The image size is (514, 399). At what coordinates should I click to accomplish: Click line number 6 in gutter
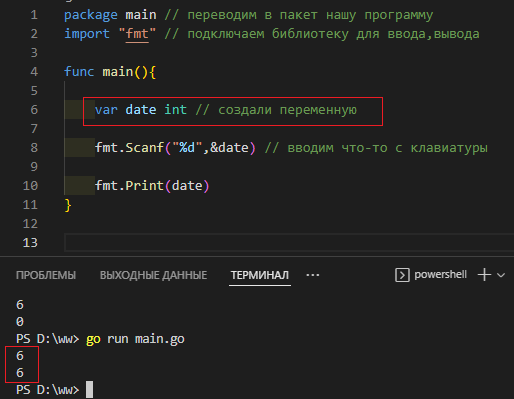34,110
